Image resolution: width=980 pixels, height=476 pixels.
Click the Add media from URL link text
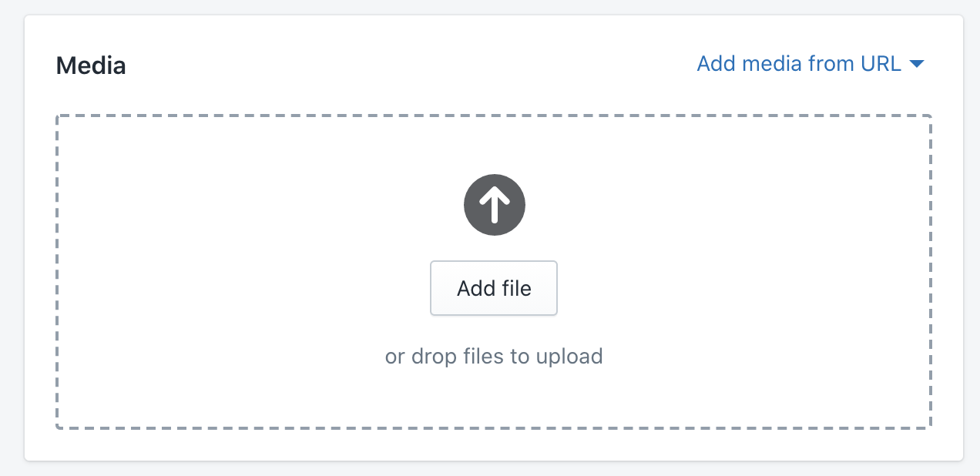click(x=799, y=64)
